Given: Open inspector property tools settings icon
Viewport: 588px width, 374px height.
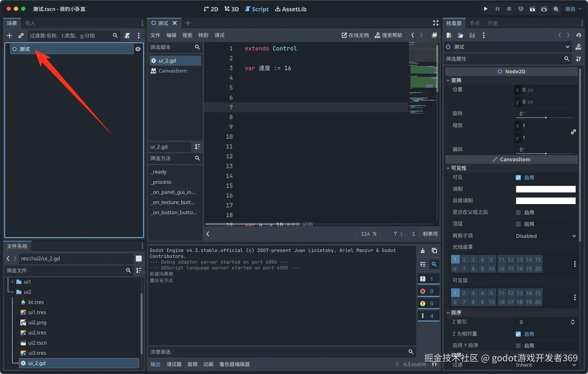Looking at the screenshot, I should click(579, 59).
